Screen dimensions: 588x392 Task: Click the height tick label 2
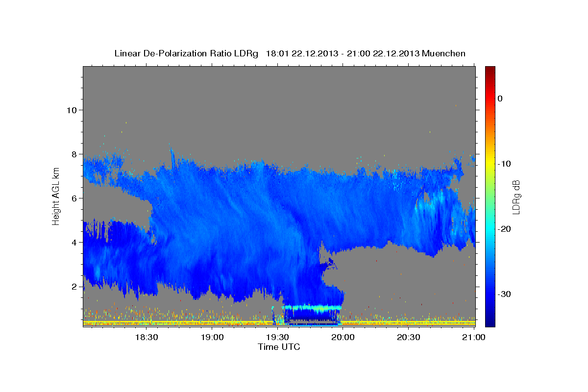click(74, 286)
